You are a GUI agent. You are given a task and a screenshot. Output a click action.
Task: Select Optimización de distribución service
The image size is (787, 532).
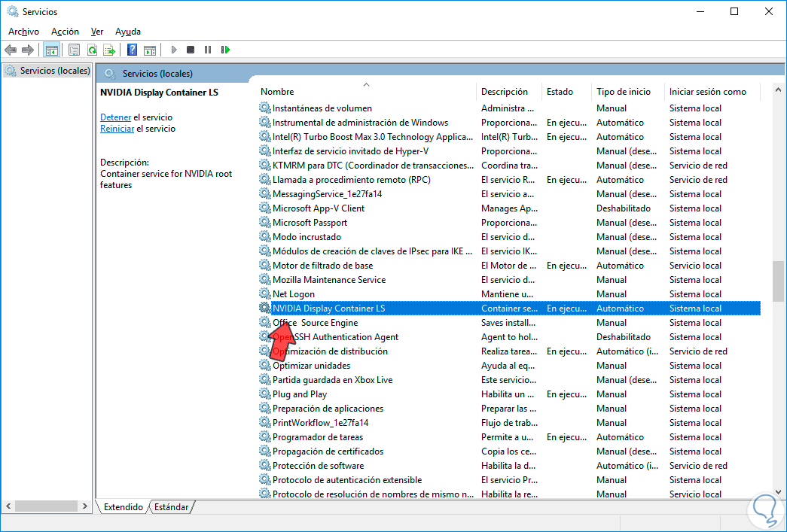coord(509,351)
